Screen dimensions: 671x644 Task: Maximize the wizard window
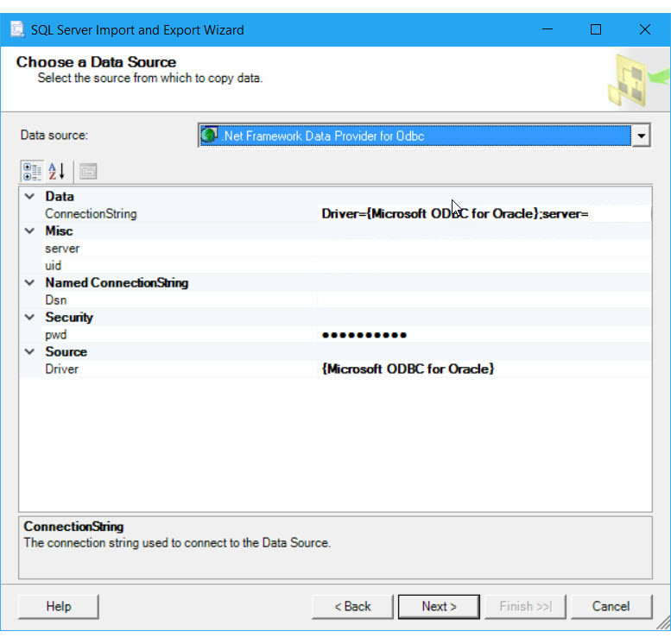[596, 29]
